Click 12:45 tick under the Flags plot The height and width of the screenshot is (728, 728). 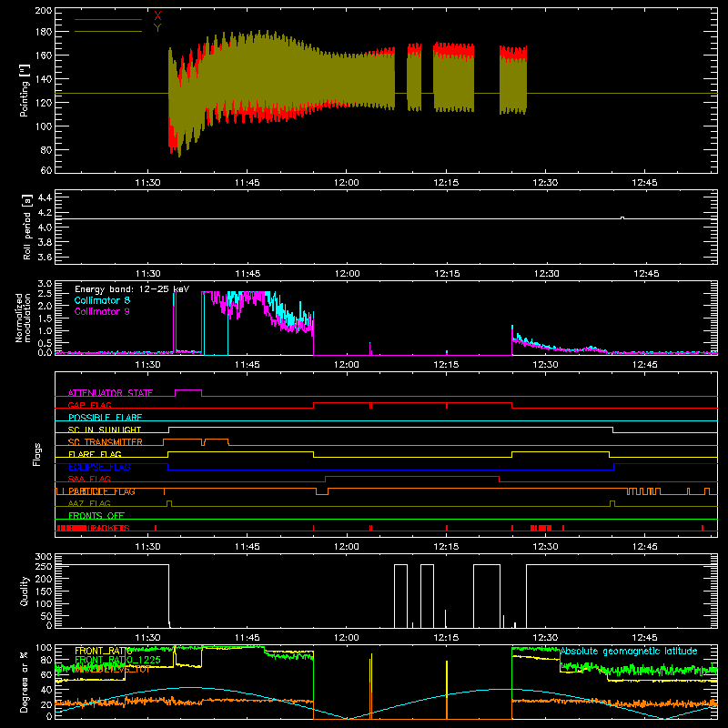644,547
